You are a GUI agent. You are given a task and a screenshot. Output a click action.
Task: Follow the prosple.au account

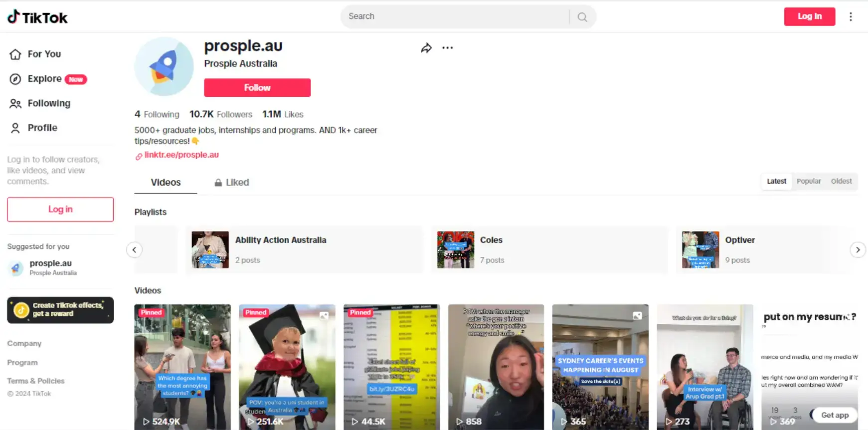coord(257,87)
